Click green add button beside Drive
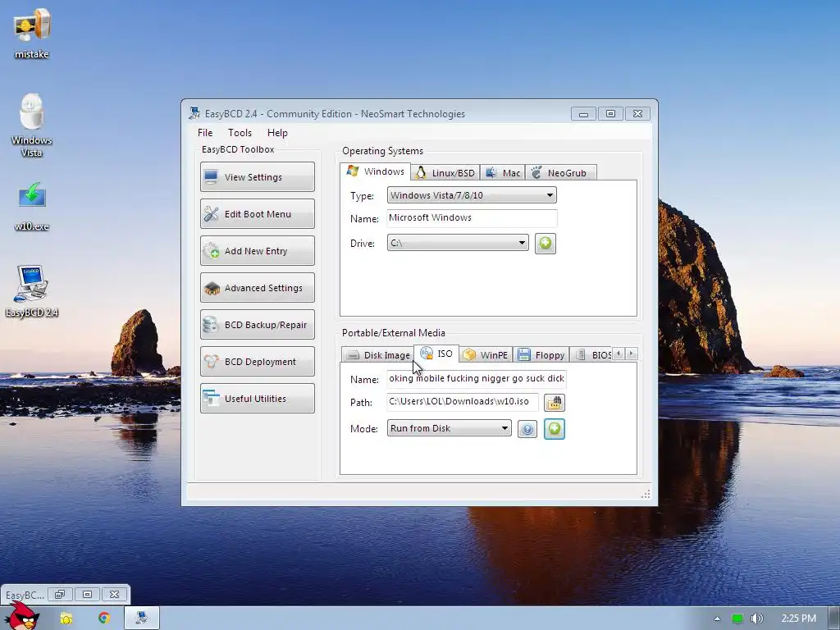Image resolution: width=840 pixels, height=630 pixels. pos(545,243)
